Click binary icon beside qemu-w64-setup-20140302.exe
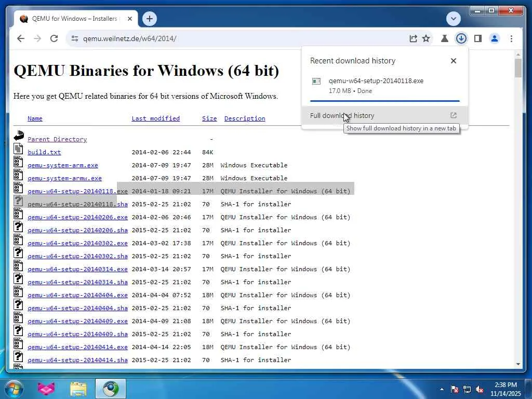 click(18, 240)
